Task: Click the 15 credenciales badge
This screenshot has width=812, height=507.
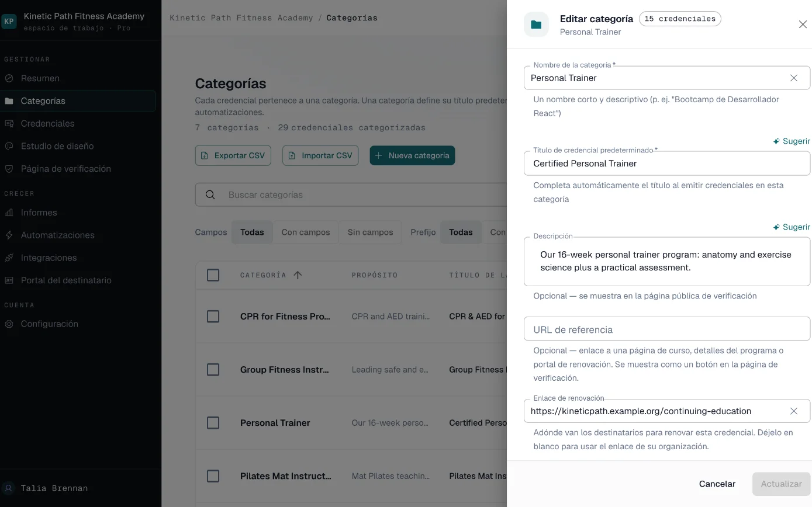Action: click(x=680, y=19)
